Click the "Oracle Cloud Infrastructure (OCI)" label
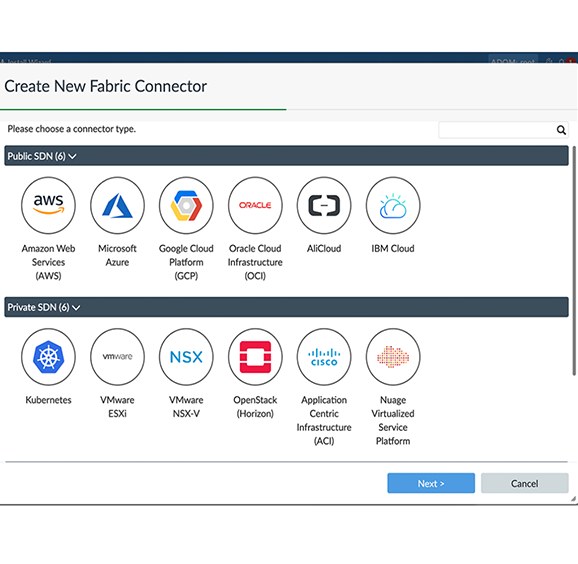The image size is (578, 564). [255, 262]
